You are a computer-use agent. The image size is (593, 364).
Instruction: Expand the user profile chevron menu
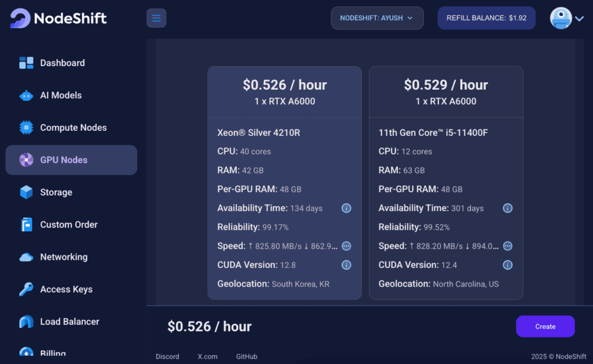click(x=579, y=18)
